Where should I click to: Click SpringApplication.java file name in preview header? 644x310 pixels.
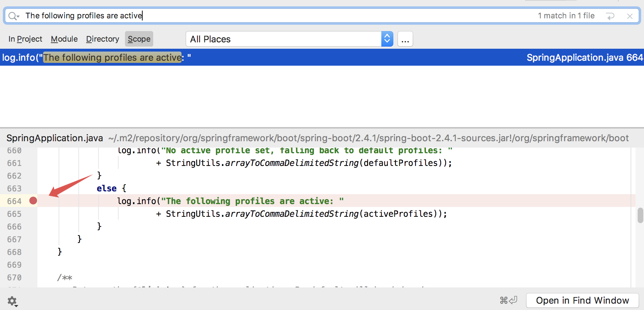(55, 138)
